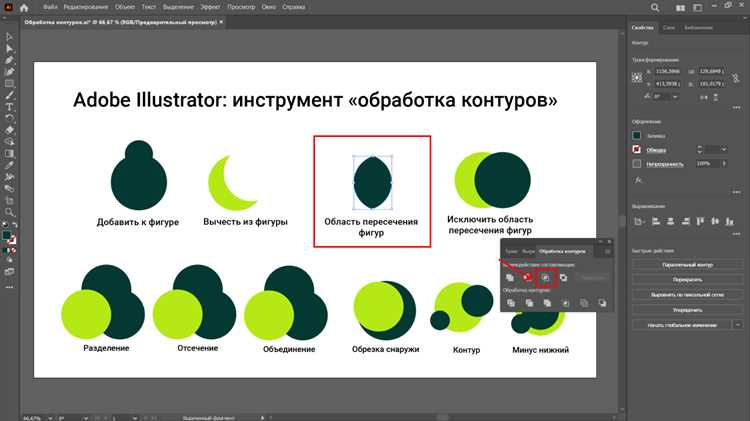The height and width of the screenshot is (421, 750).
Task: Open Align To dropdown in Alignment section
Action: (x=638, y=221)
